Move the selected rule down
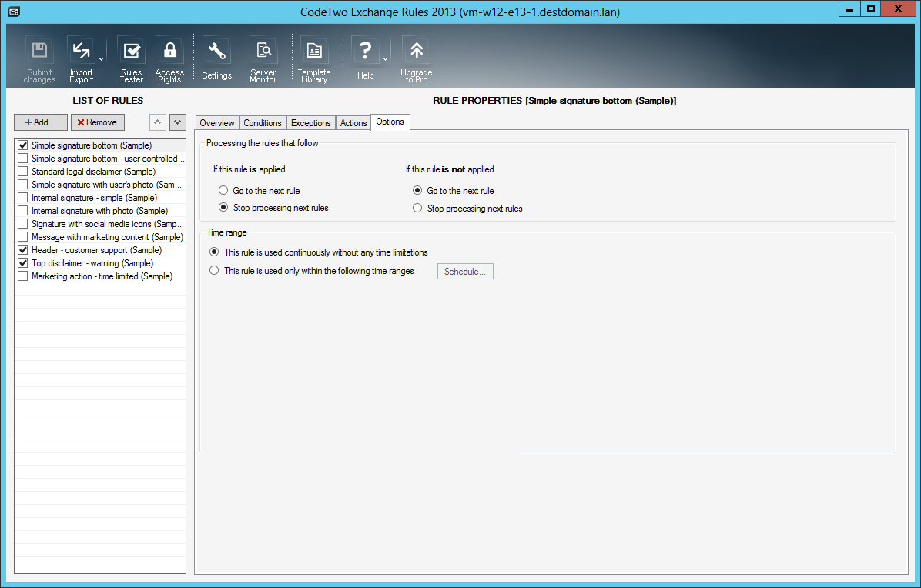Viewport: 921px width, 588px height. (x=177, y=122)
